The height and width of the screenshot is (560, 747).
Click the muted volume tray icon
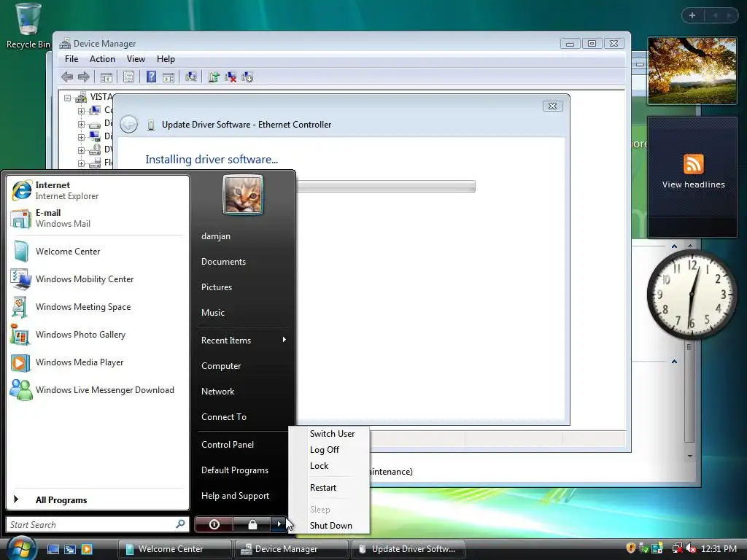tap(692, 548)
